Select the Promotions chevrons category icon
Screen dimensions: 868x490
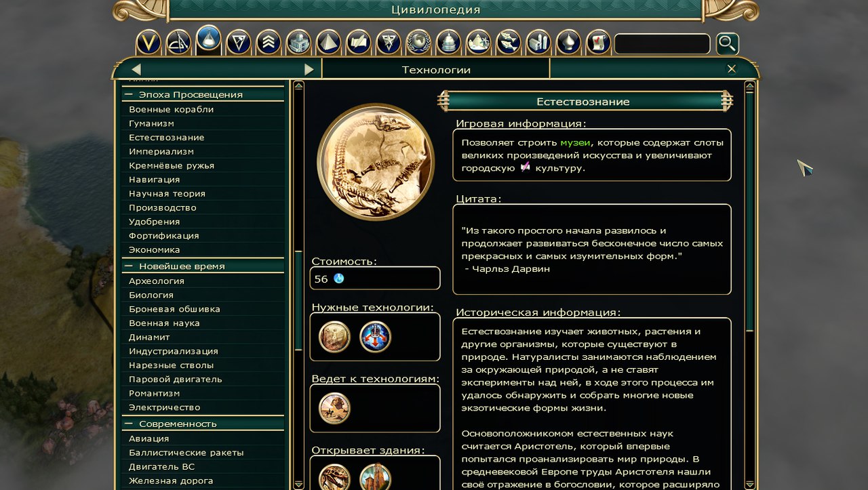269,43
